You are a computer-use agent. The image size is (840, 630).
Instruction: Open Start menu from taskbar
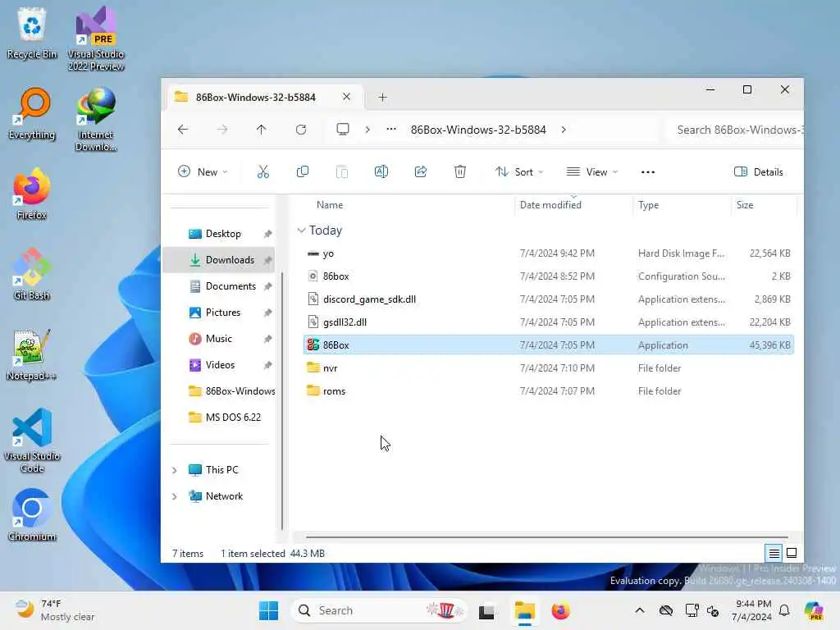pos(268,610)
